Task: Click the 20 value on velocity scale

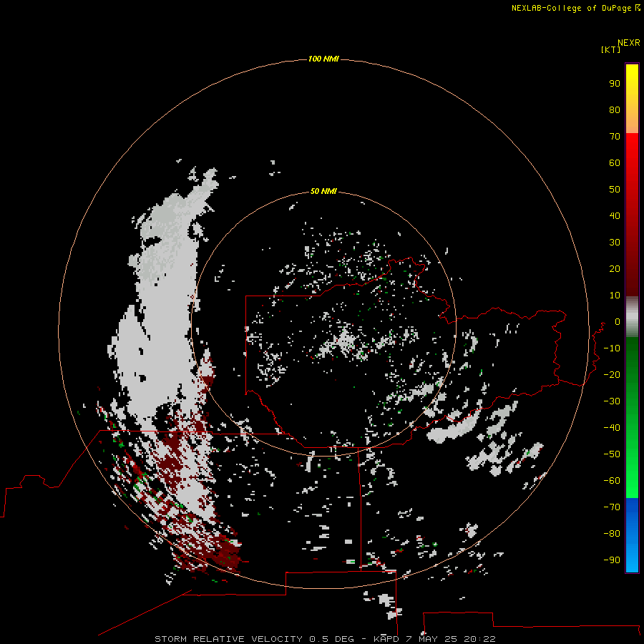Action: [x=615, y=269]
